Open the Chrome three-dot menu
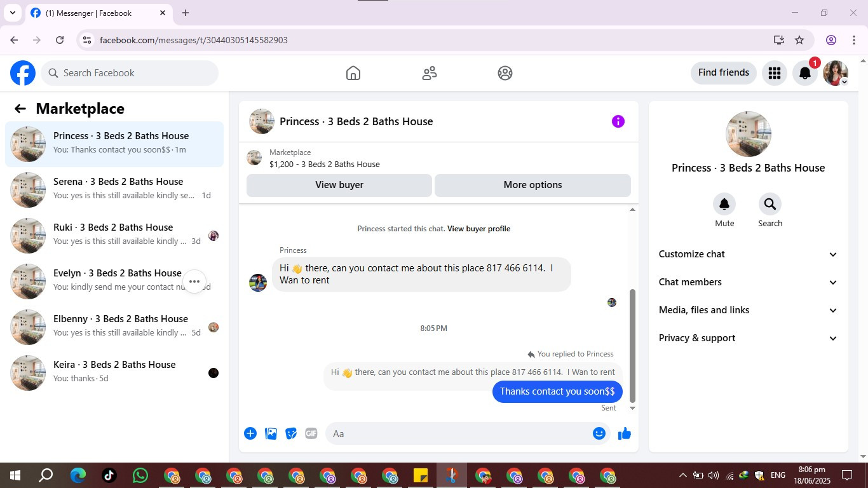Screen dimensions: 868x488 [x=854, y=40]
